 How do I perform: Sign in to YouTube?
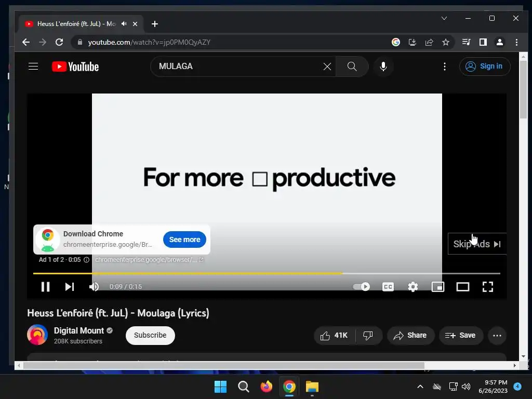(485, 66)
